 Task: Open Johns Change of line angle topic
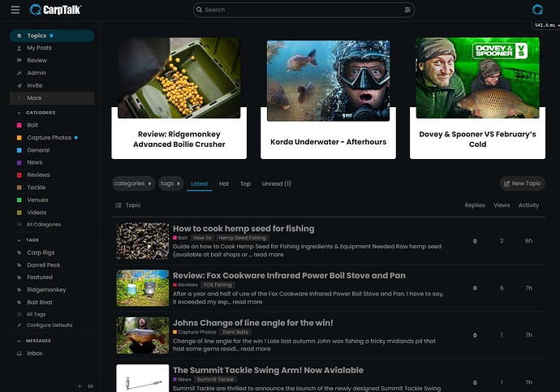click(253, 323)
